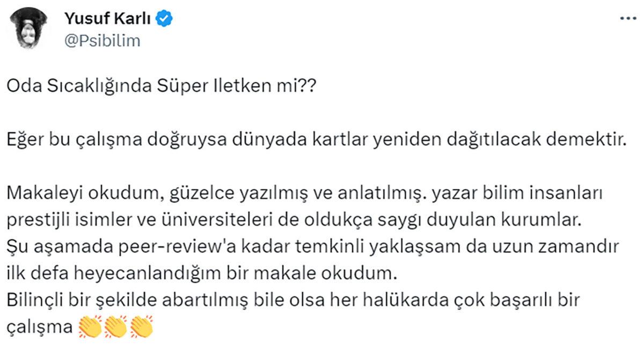Click the display name Yusuf Karlı

[x=105, y=17]
